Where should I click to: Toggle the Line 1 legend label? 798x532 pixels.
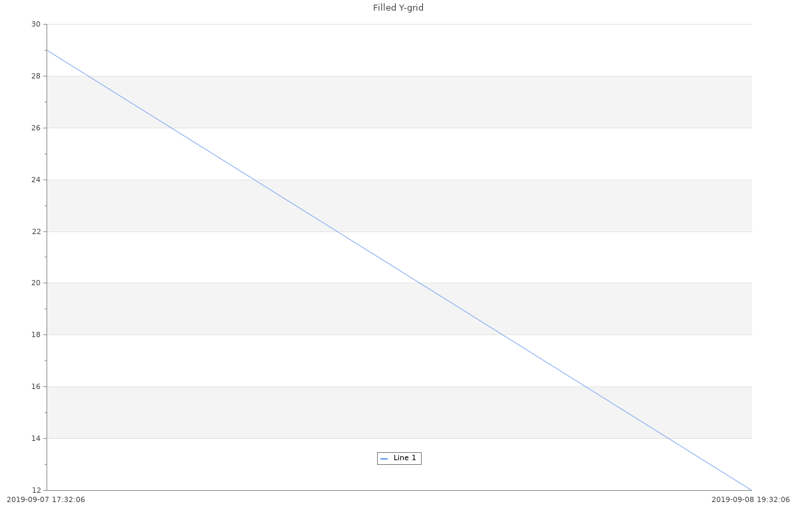click(x=404, y=458)
